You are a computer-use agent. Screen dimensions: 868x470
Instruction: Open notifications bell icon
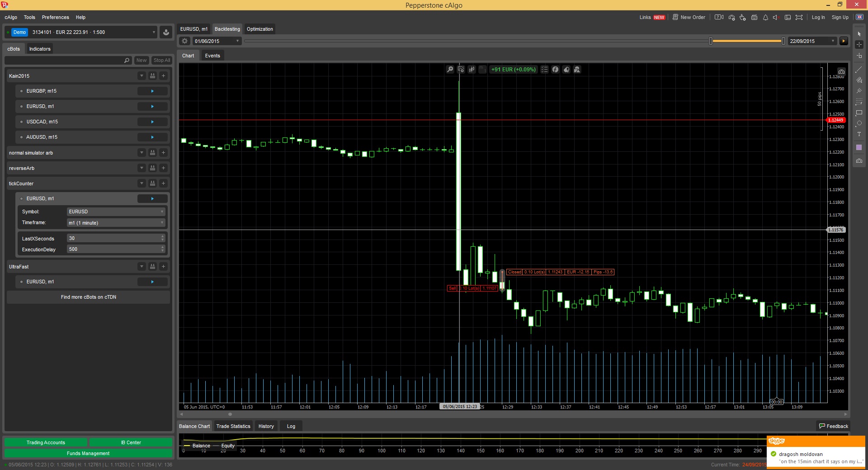coord(765,17)
